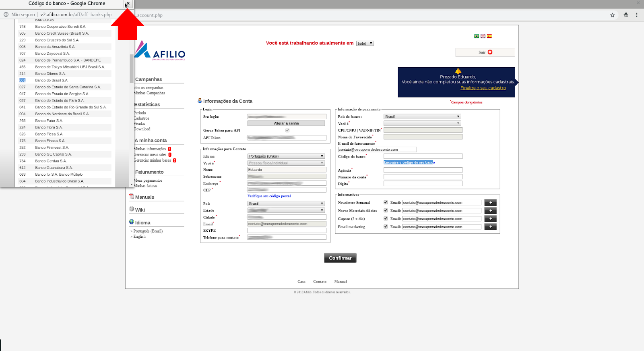644x351 pixels.
Task: Open the Faturamento menu section
Action: (x=149, y=172)
